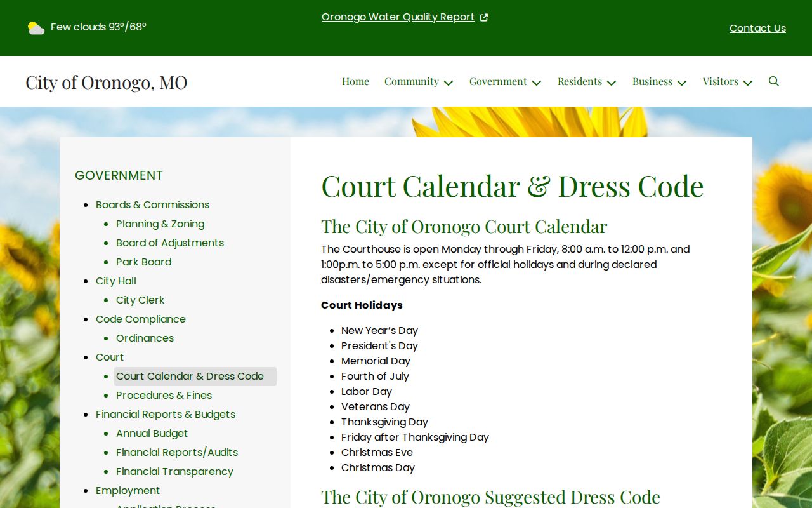
Task: Click the Friday after Thanksgiving Day list item
Action: [415, 437]
